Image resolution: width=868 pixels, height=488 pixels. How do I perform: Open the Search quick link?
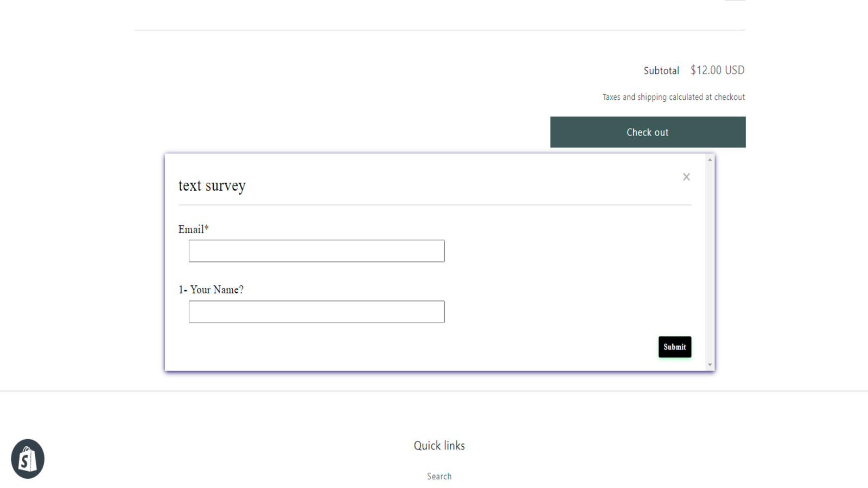point(439,476)
